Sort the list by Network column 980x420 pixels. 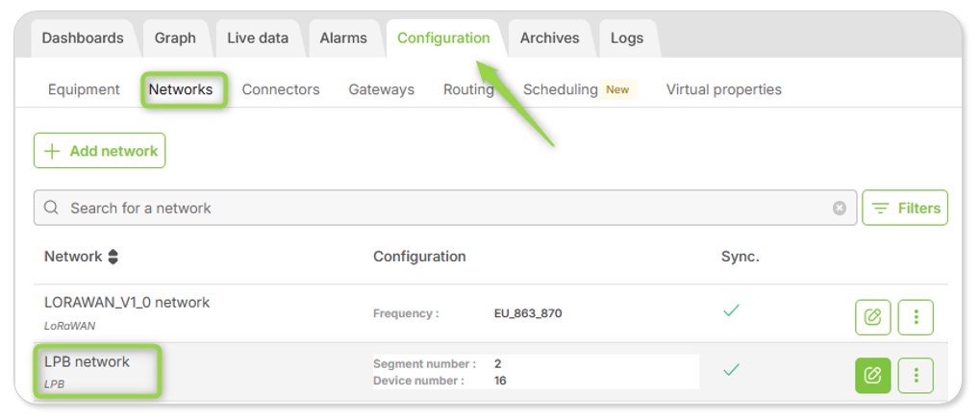click(113, 257)
